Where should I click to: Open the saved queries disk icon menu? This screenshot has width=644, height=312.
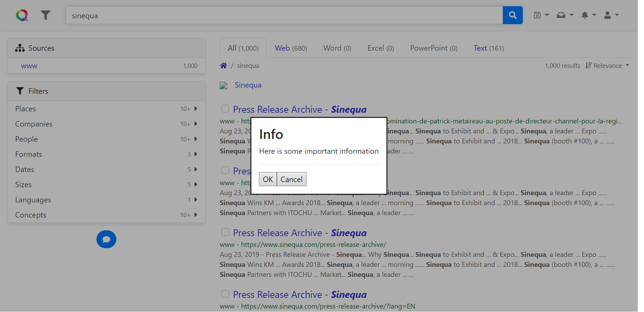coord(541,15)
